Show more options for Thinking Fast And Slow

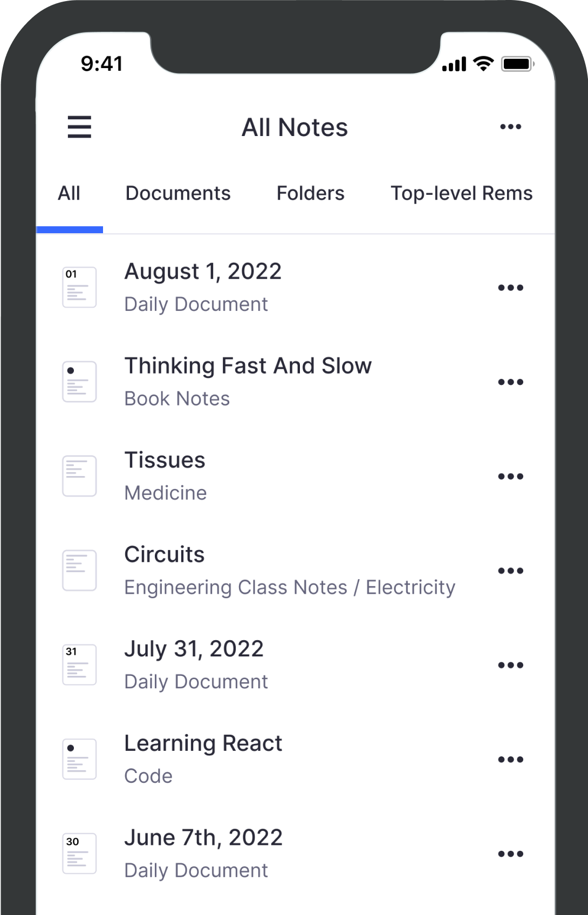[510, 382]
